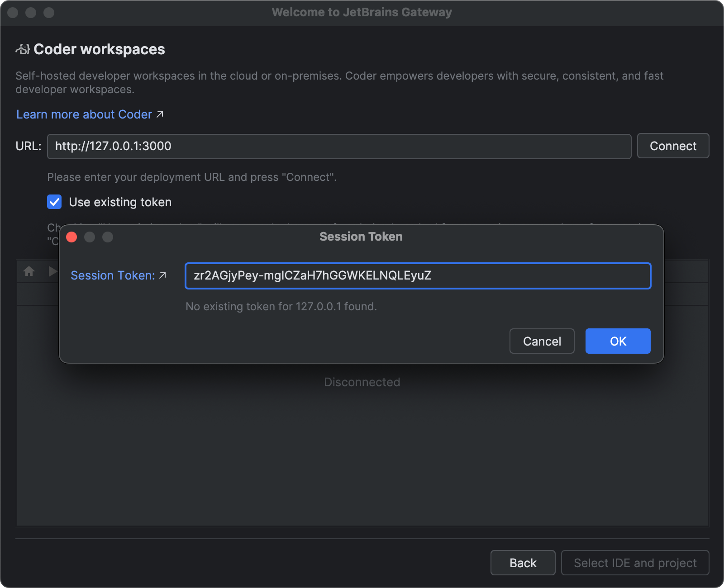Open the Session Token link
The width and height of the screenshot is (724, 588).
pyautogui.click(x=113, y=275)
